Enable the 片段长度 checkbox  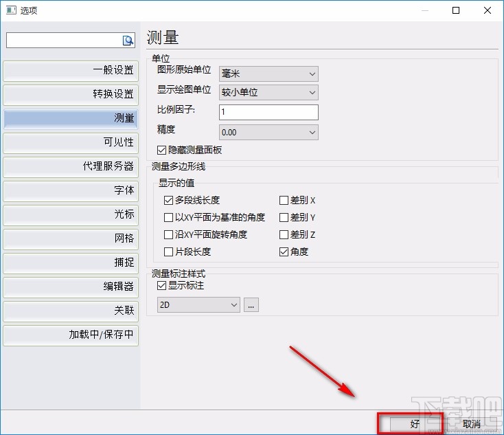coord(168,252)
